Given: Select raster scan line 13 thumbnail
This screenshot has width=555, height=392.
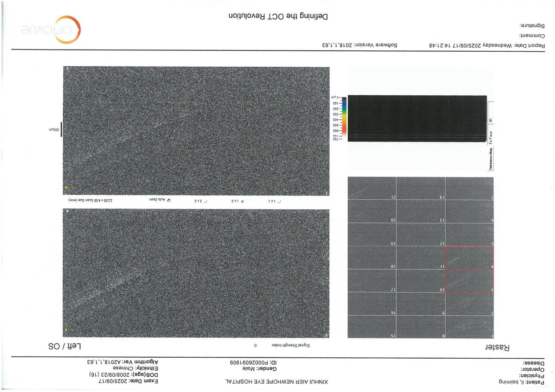Looking at the screenshot, I should (x=420, y=211).
